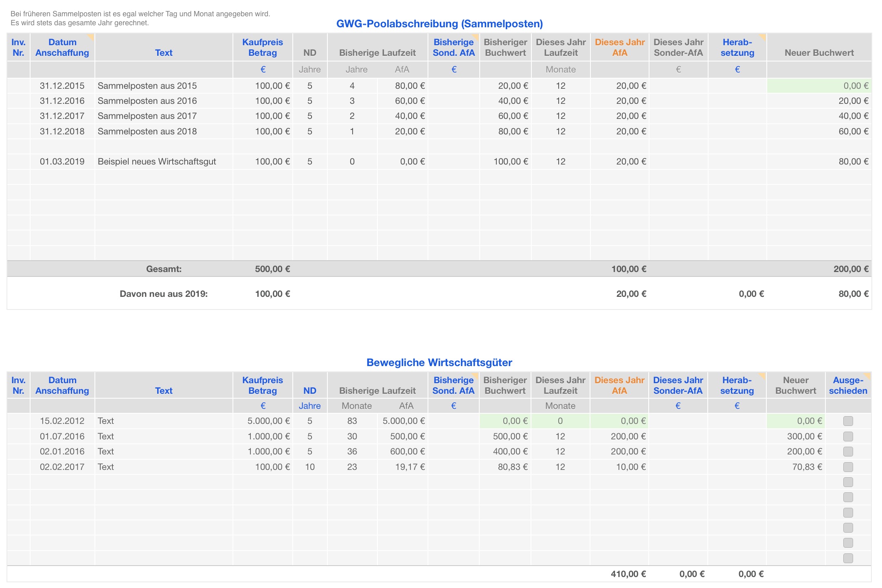Tick Ausgeschieden checkbox for 01.07.2016 row
Viewport: 882px width, 588px height.
point(848,437)
